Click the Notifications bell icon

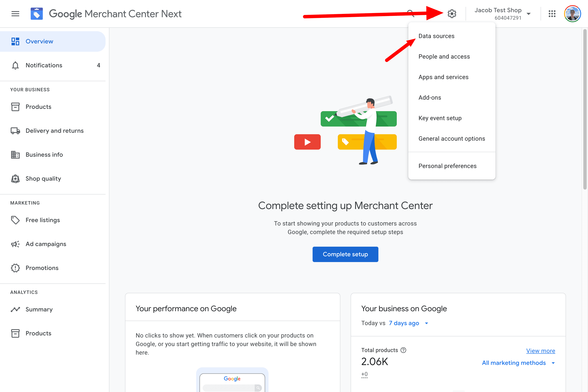coord(15,65)
